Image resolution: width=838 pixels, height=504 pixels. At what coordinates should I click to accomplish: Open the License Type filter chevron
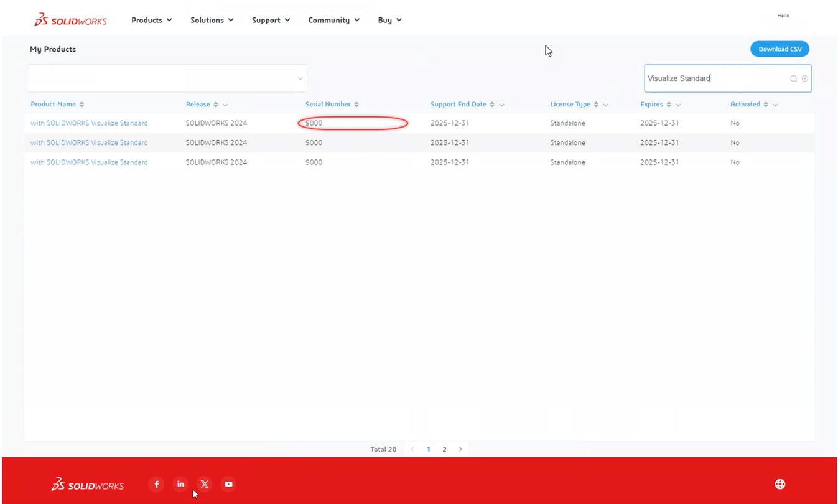click(x=605, y=105)
